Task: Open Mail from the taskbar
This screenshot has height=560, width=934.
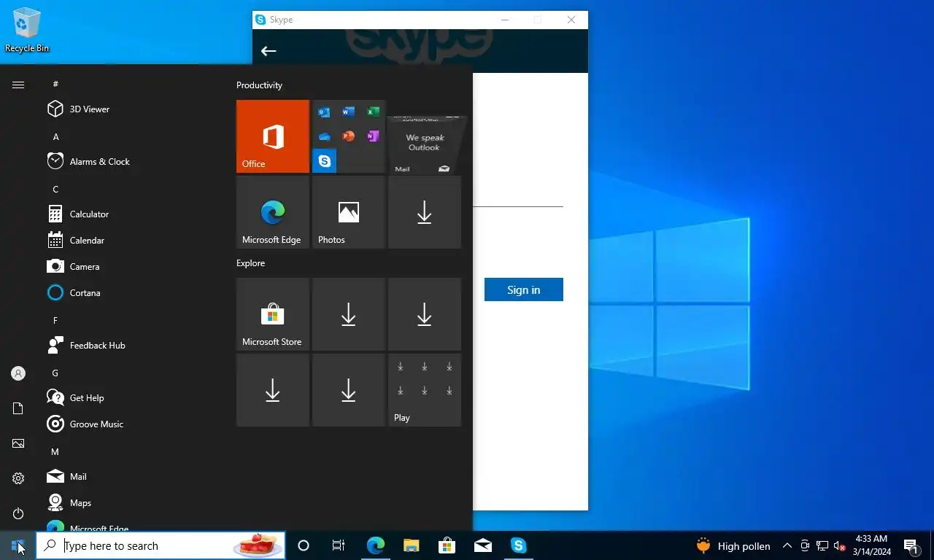Action: tap(482, 545)
